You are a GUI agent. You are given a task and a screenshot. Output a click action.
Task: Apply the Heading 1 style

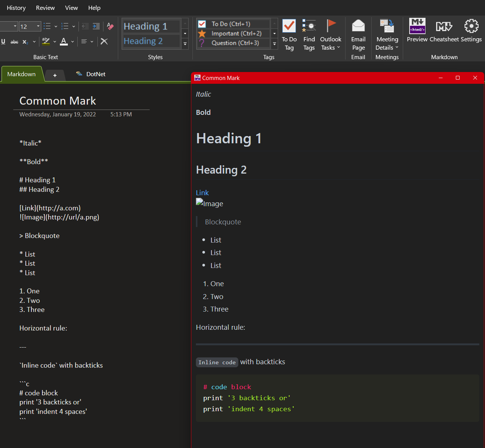click(x=152, y=26)
